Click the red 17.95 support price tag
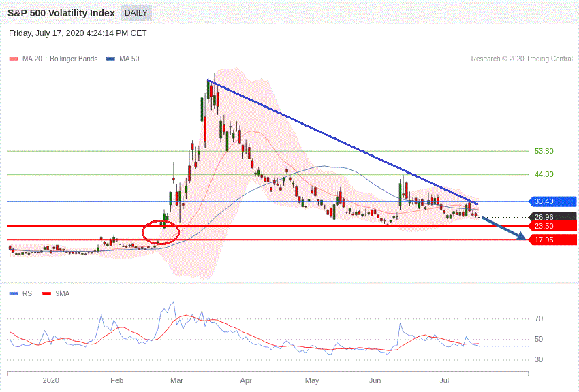The width and height of the screenshot is (579, 392). tap(553, 240)
